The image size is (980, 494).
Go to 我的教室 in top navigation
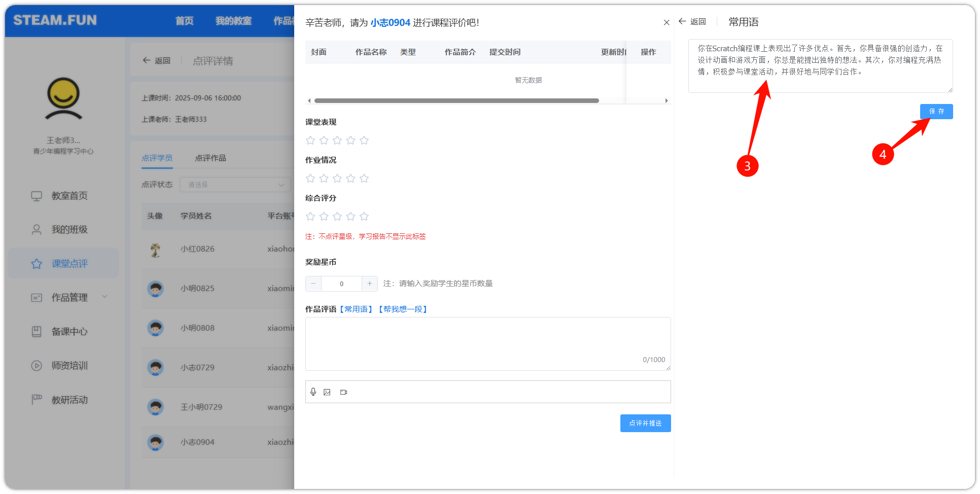click(233, 21)
